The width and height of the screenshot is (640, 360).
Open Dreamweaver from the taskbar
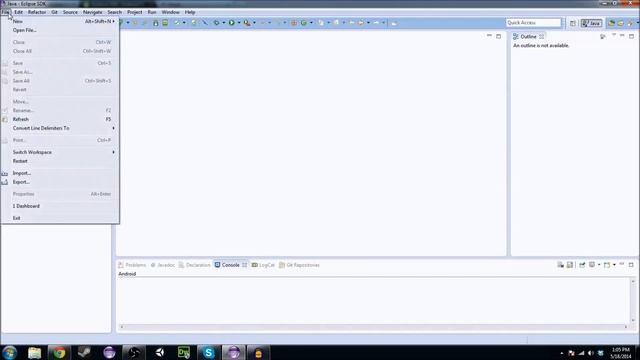coord(184,353)
